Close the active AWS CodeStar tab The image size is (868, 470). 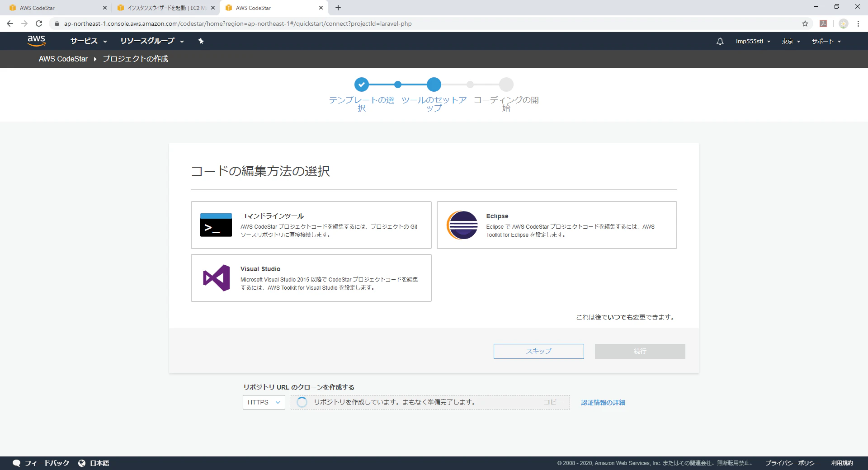pyautogui.click(x=321, y=8)
